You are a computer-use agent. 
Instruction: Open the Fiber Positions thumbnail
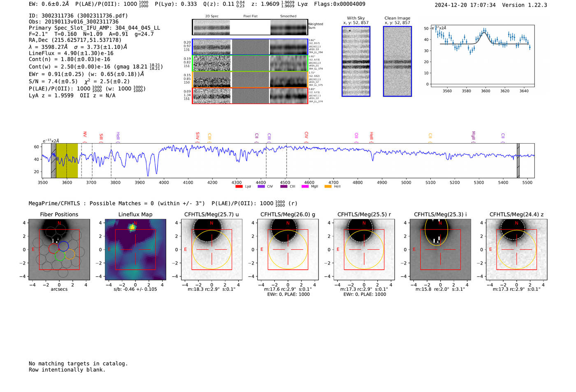59,249
